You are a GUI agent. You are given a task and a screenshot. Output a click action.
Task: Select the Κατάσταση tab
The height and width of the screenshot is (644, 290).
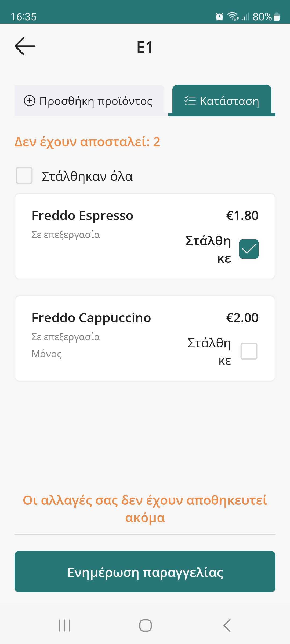tap(222, 101)
